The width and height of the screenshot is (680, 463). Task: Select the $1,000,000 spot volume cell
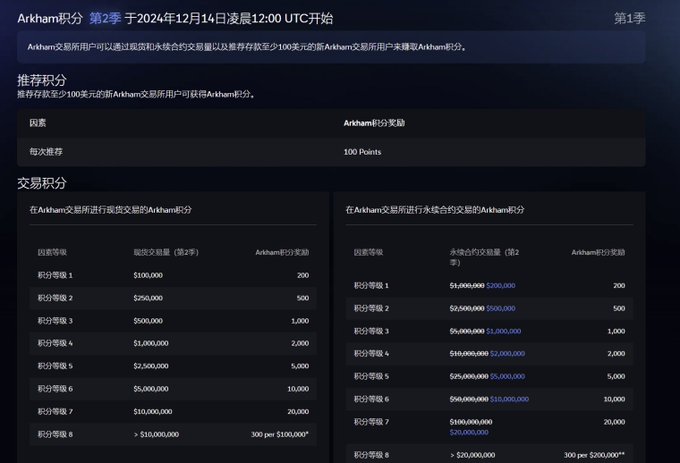click(153, 343)
